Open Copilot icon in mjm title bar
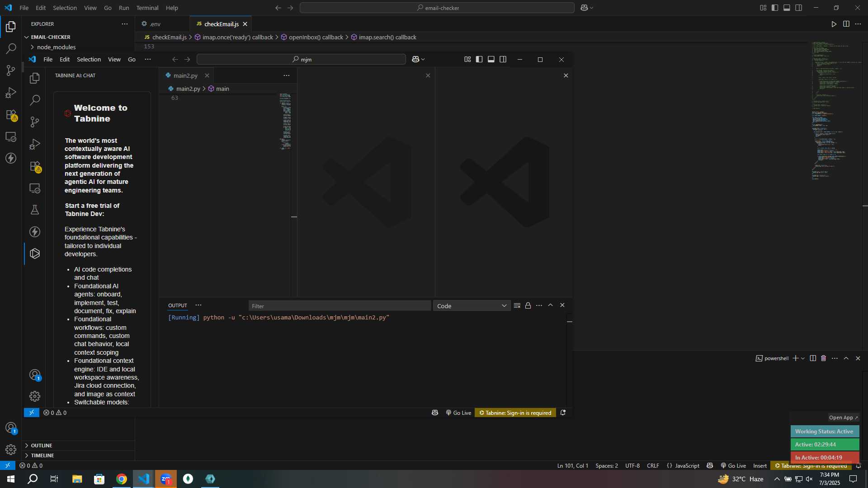The image size is (868, 488). 416,59
